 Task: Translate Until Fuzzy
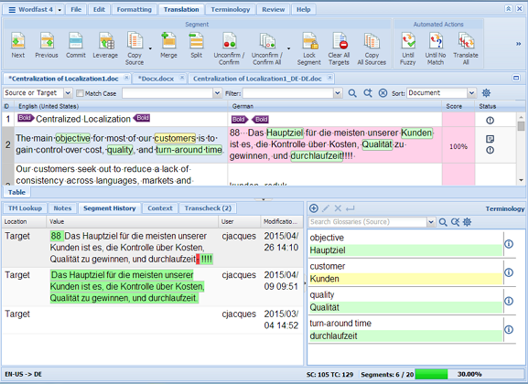point(408,49)
